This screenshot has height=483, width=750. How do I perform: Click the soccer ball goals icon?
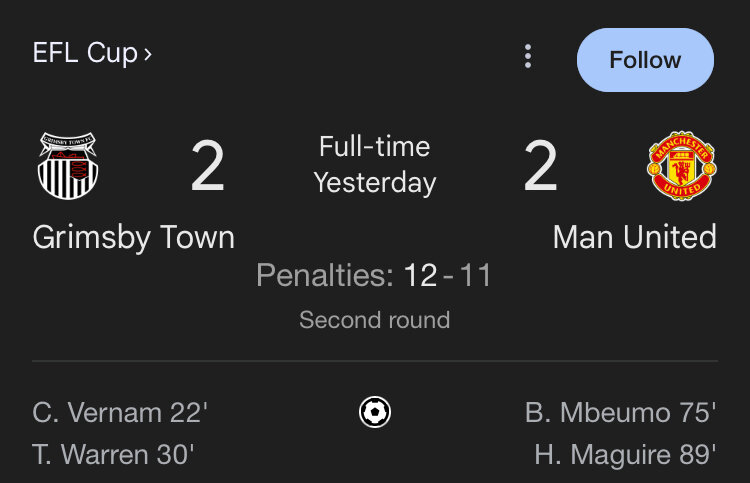point(375,412)
